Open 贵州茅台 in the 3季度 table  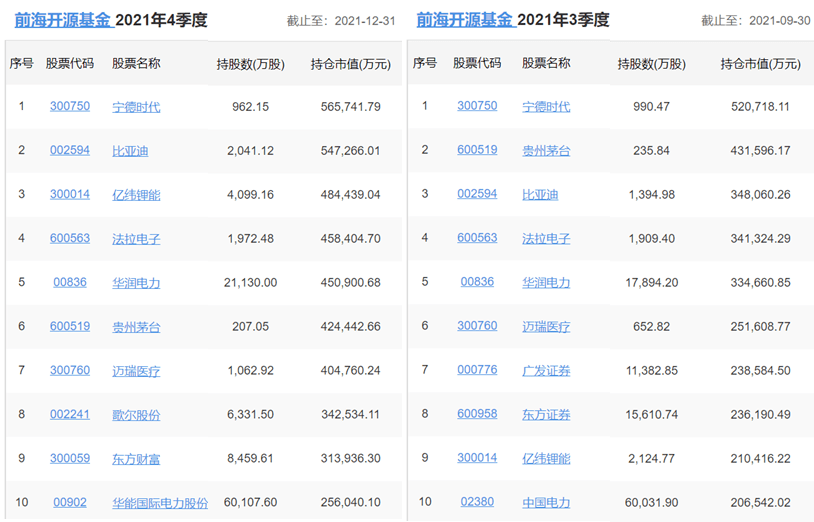(x=546, y=150)
